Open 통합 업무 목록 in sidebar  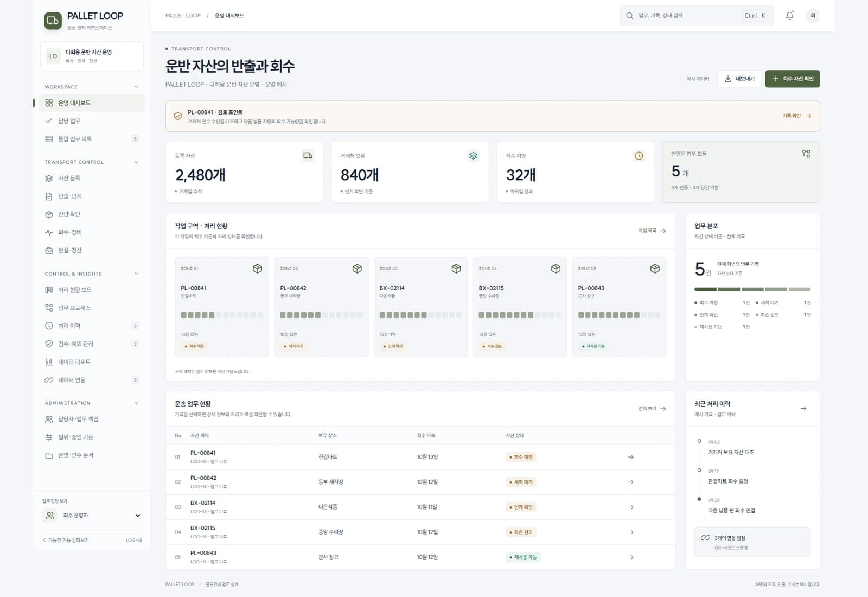92,139
